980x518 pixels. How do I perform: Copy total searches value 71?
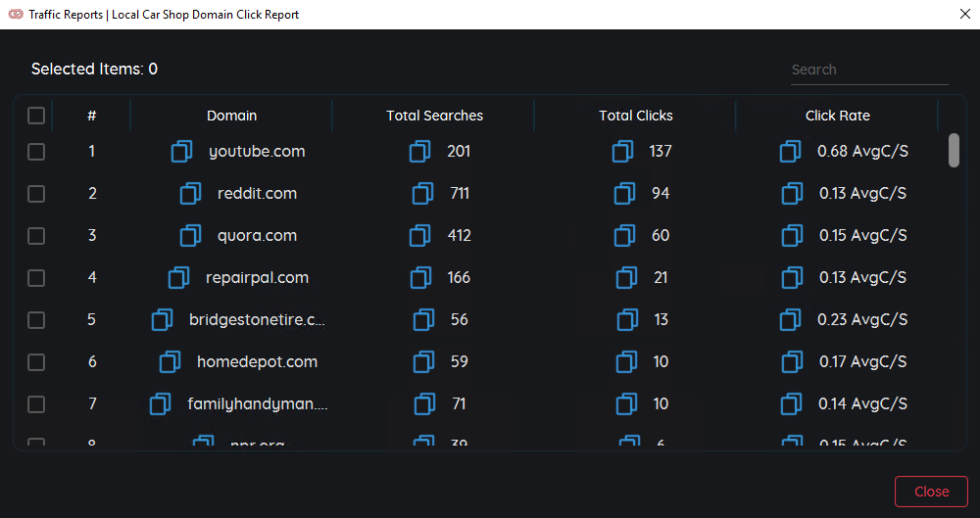[x=425, y=403]
